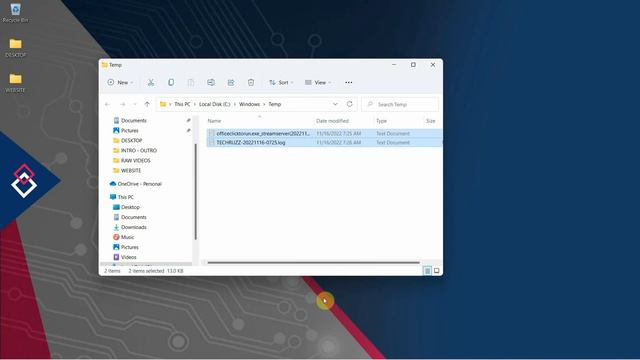Open Videos under This PC
The image size is (640, 360).
pyautogui.click(x=129, y=257)
